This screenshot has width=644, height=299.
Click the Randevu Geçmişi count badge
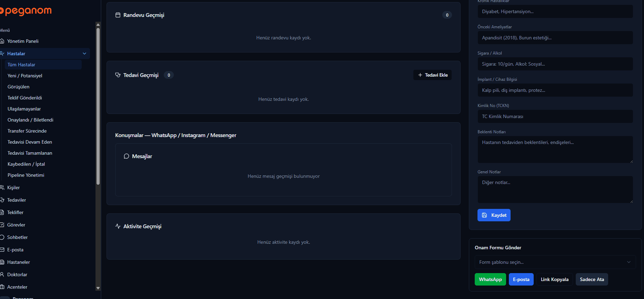[x=447, y=15]
